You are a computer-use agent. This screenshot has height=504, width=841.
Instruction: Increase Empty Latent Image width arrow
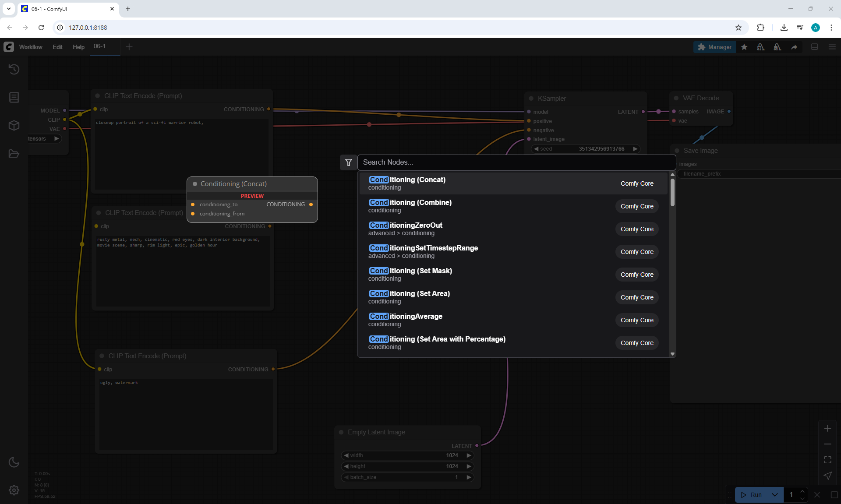pos(469,455)
